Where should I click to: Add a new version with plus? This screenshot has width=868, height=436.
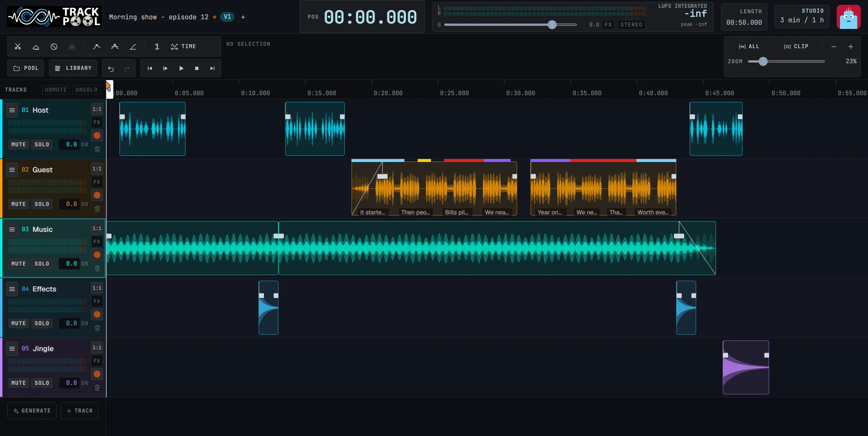point(243,17)
